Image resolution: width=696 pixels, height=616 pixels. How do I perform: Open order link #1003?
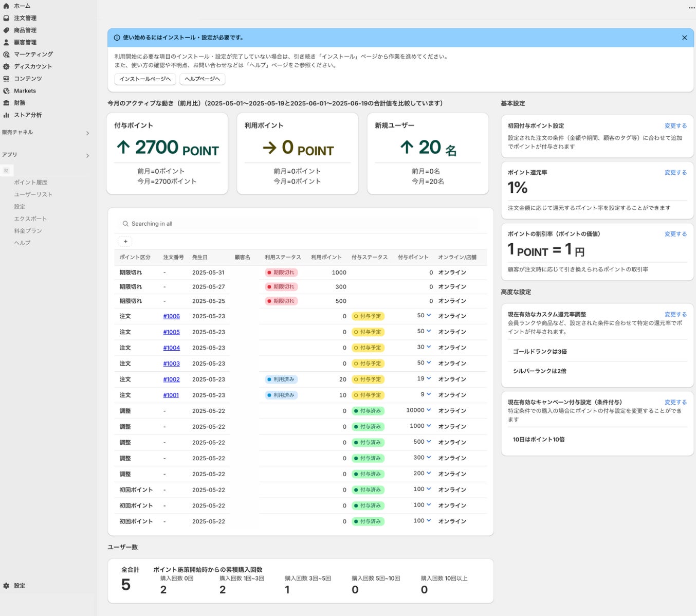pos(171,364)
